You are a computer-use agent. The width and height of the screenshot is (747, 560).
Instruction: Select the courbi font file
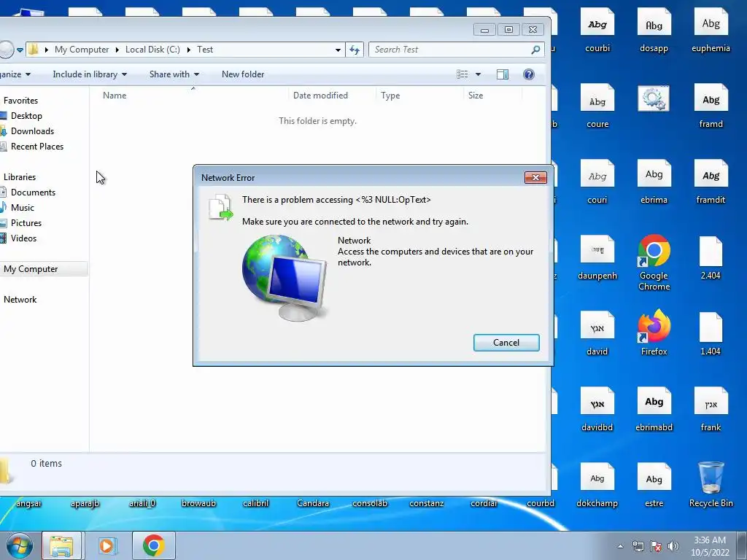[x=597, y=30]
